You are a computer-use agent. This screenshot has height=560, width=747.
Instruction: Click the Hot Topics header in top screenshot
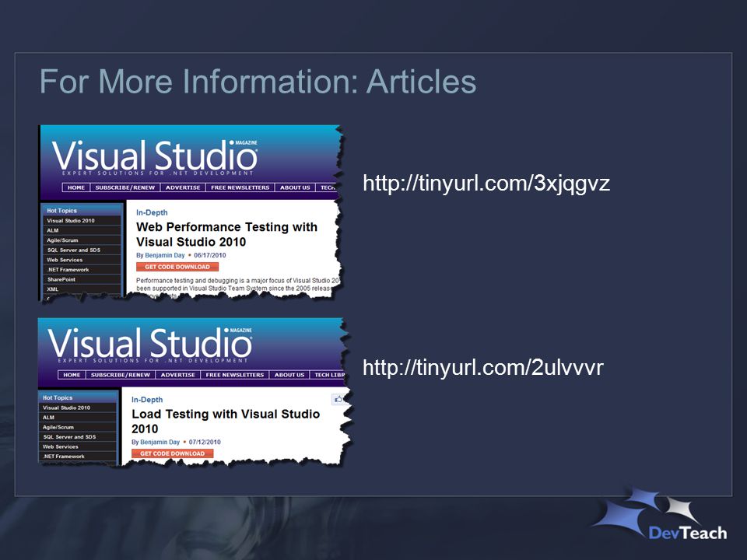point(82,210)
